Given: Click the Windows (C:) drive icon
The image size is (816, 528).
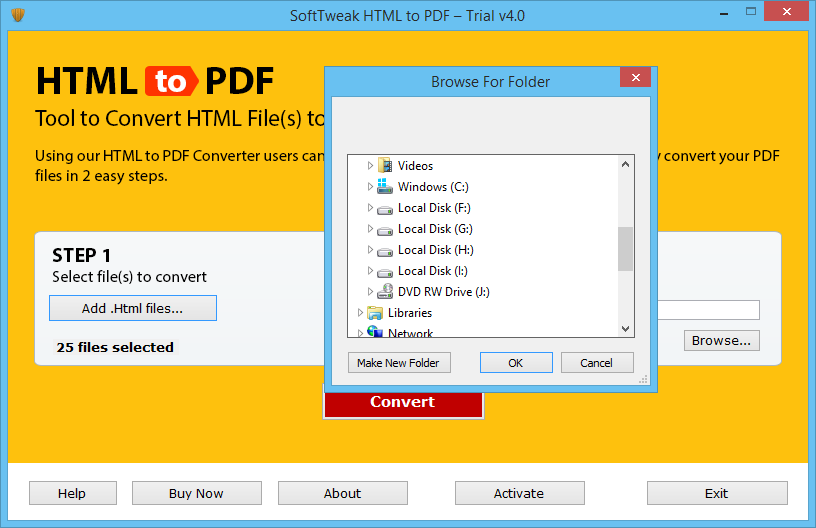Looking at the screenshot, I should (385, 186).
